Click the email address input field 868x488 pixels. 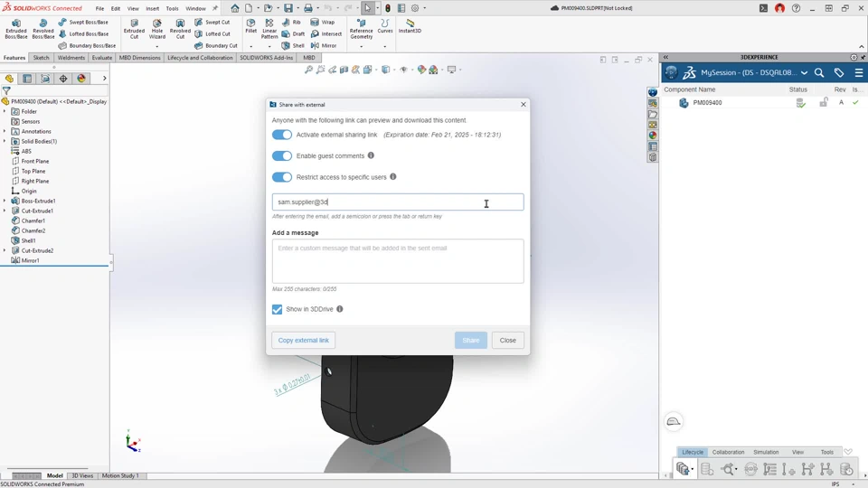click(398, 202)
